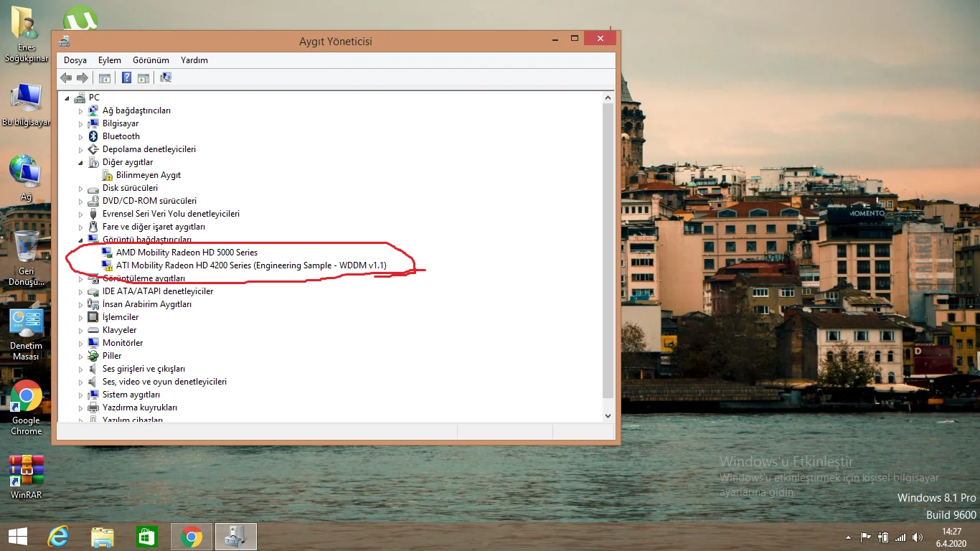Click the battery icon in the system tray
The height and width of the screenshot is (551, 980).
pyautogui.click(x=883, y=537)
